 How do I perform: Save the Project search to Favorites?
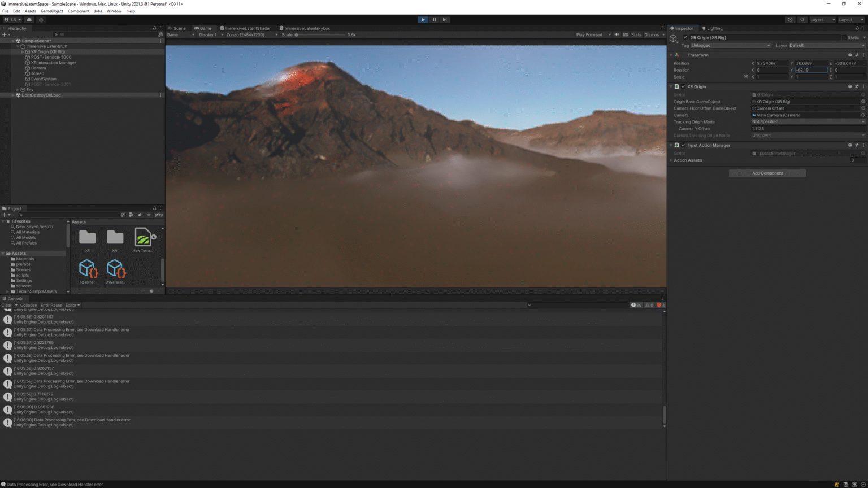[149, 215]
